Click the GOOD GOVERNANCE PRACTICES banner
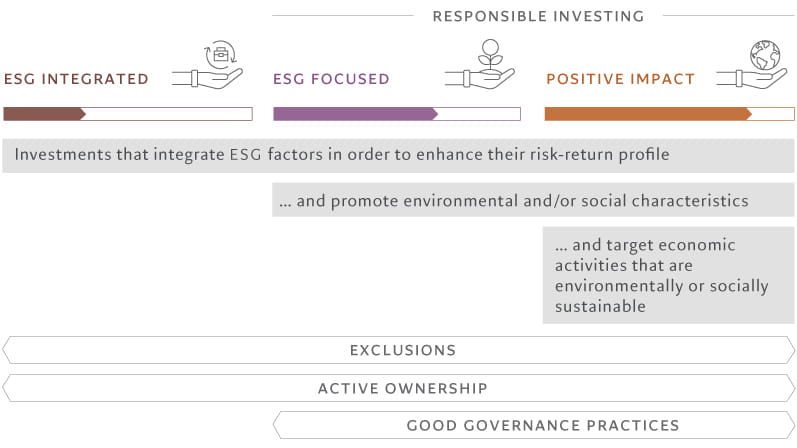Screen dimensions: 797x448 pos(542,425)
